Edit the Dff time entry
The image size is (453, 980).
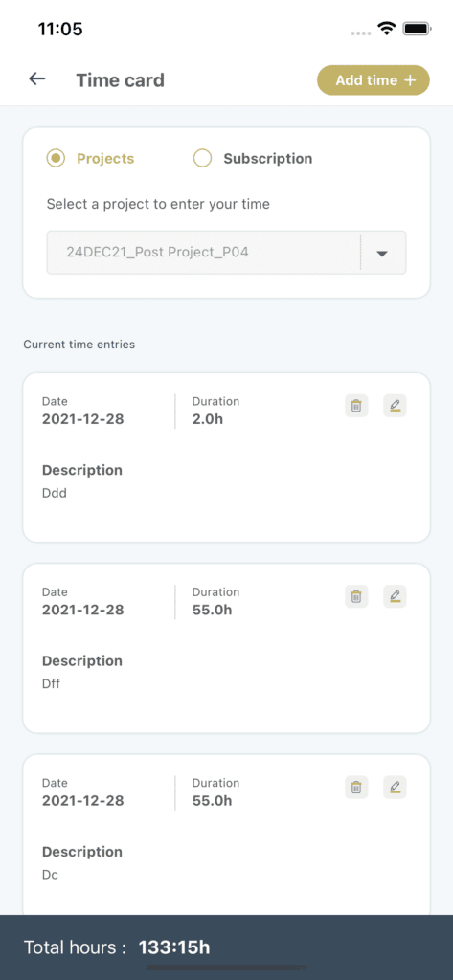click(395, 596)
